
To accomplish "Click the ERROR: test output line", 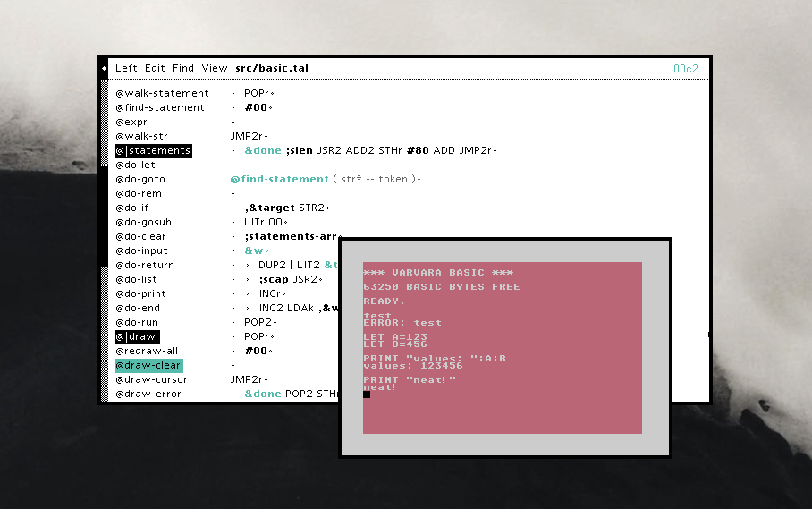I will (402, 323).
